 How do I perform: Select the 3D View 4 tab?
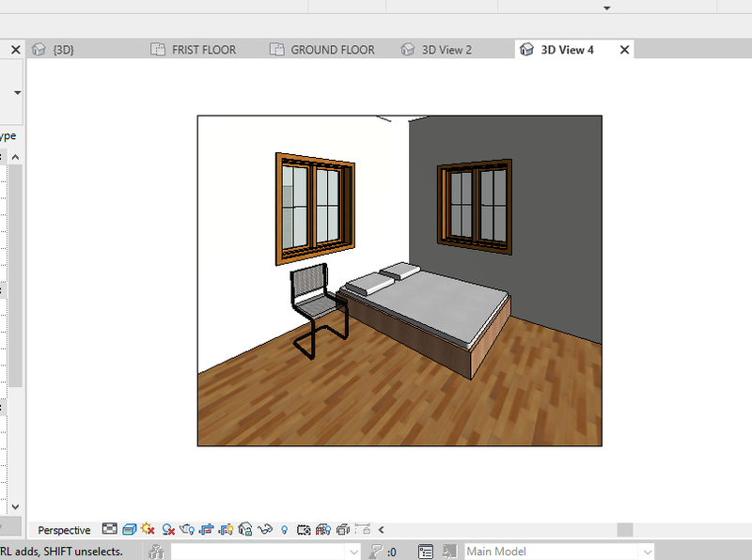click(567, 50)
